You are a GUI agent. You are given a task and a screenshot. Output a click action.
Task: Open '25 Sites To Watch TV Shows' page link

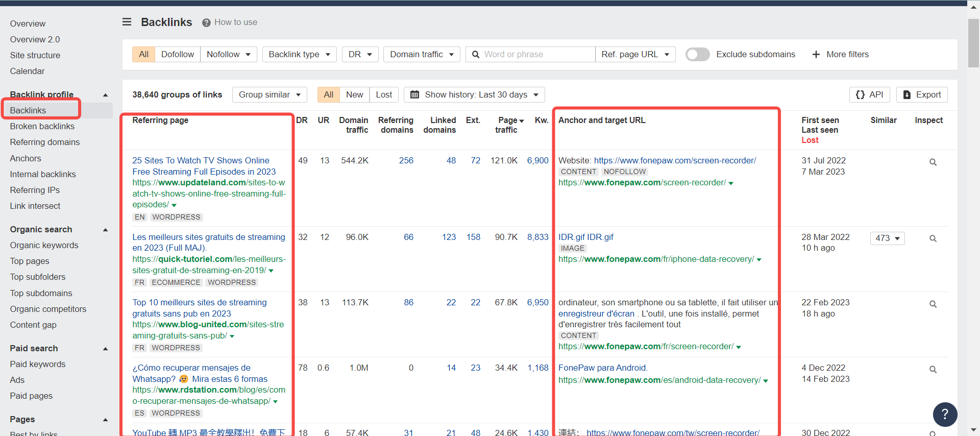click(204, 166)
